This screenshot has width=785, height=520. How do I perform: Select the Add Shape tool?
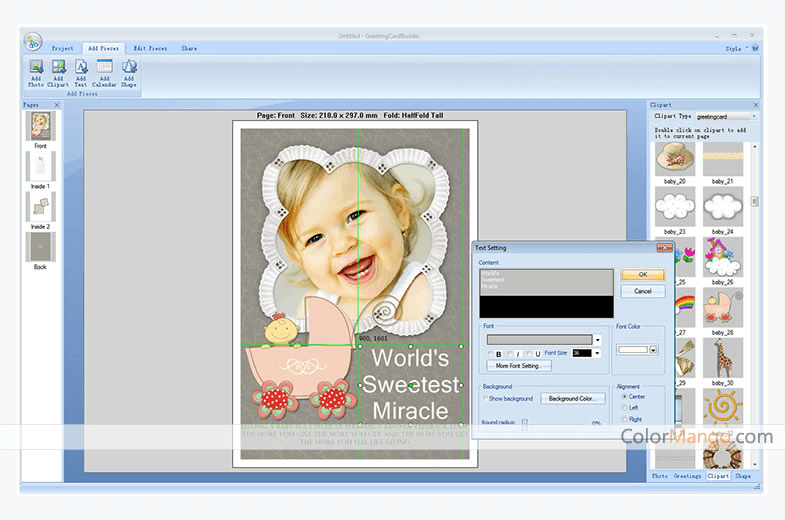pos(129,72)
